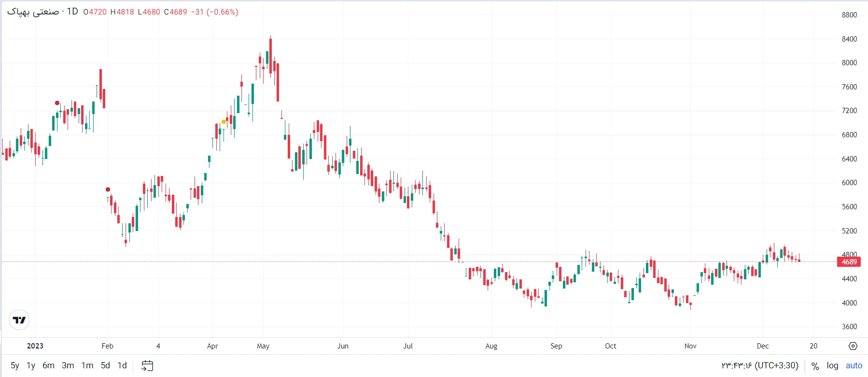868x377 pixels.
Task: Click the red event marker near January
Action: (57, 103)
